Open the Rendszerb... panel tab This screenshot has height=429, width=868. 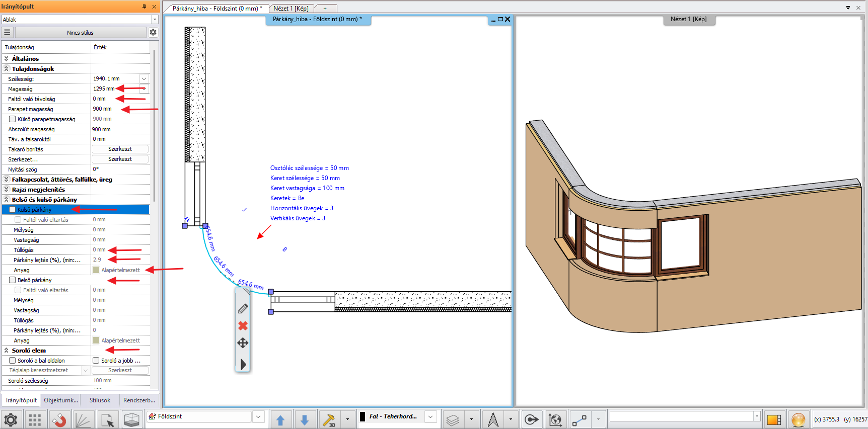(x=139, y=400)
